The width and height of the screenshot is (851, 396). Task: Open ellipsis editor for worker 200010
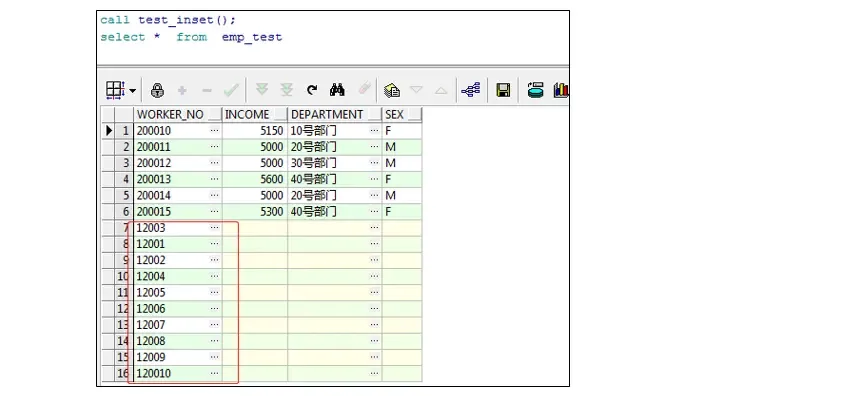214,131
